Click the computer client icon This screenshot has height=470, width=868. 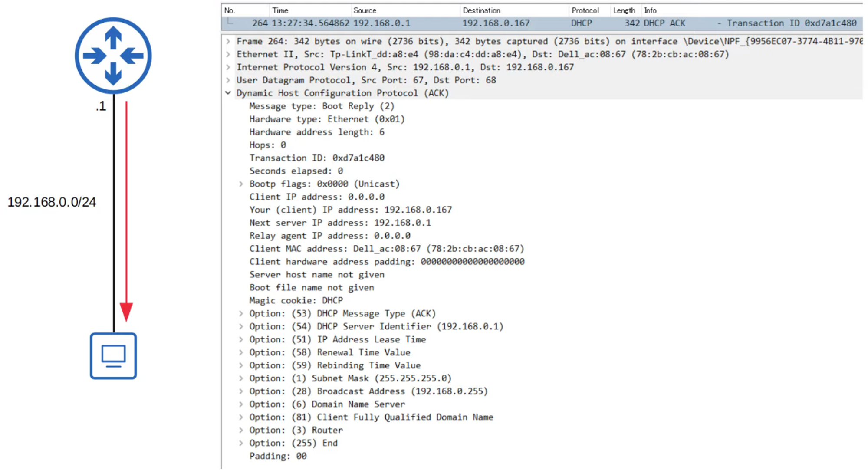(113, 356)
